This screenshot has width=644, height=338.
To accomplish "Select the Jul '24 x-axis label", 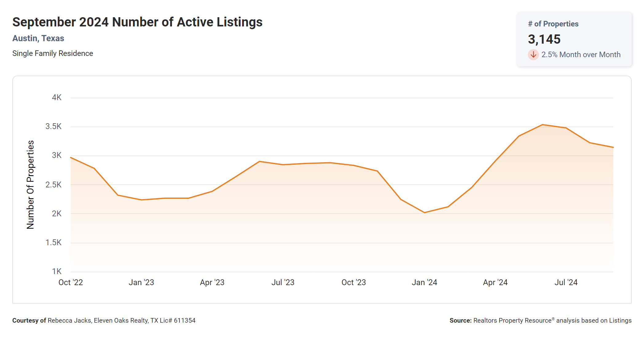I will [566, 282].
